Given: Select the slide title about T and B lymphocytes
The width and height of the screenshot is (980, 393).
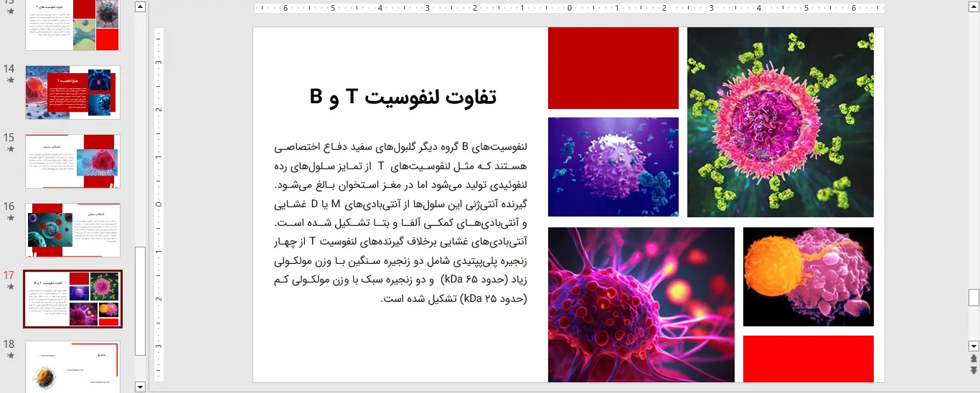Looking at the screenshot, I should click(403, 98).
